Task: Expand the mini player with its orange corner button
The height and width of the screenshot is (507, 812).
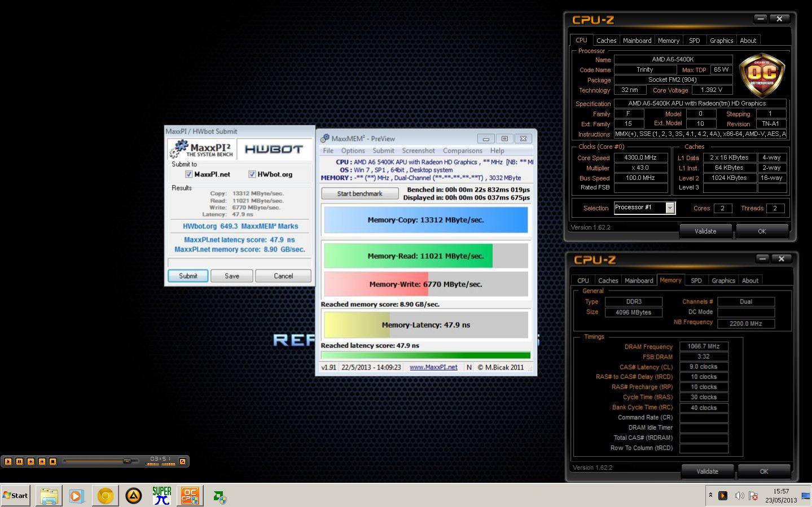Action: click(x=182, y=461)
